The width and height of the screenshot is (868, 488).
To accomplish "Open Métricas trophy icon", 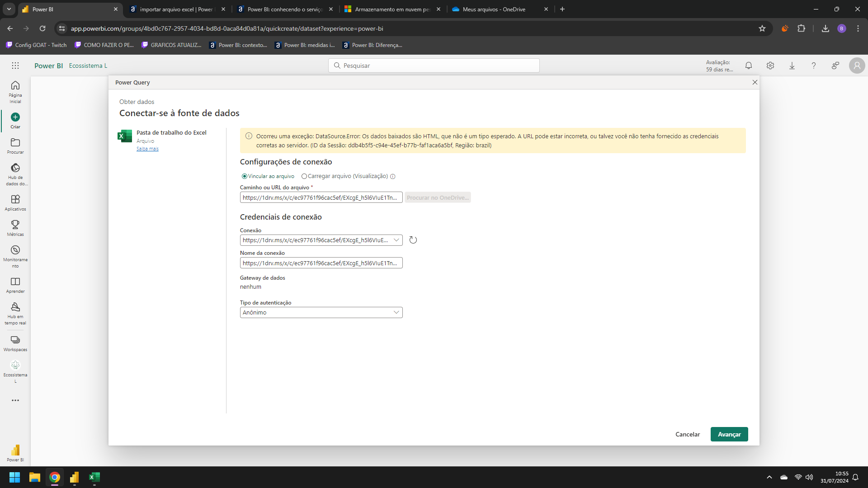I will coord(15,225).
